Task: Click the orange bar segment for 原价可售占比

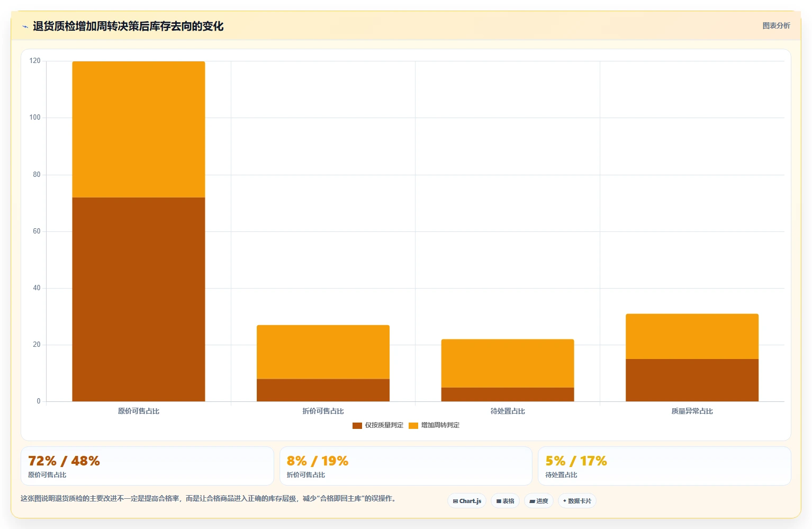Action: pos(139,129)
